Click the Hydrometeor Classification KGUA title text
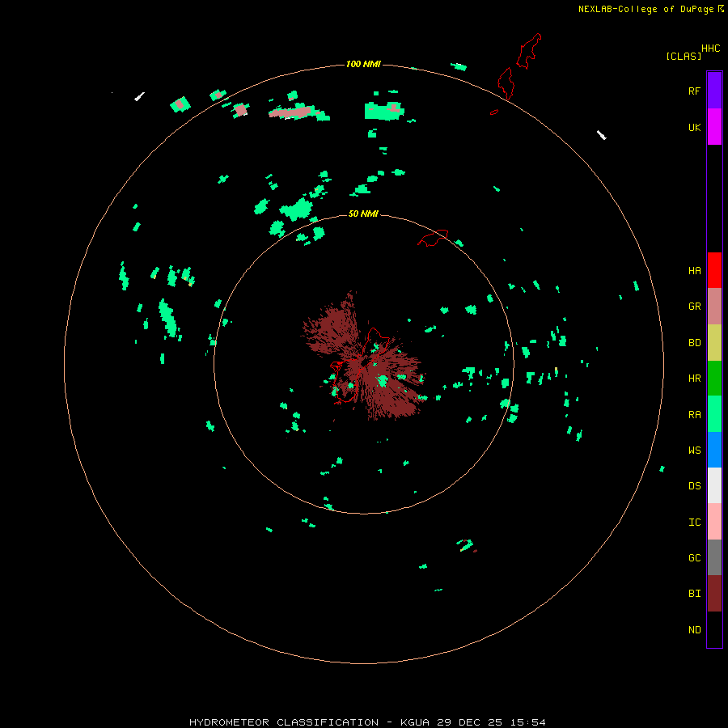Image resolution: width=728 pixels, height=728 pixels. coord(367,722)
